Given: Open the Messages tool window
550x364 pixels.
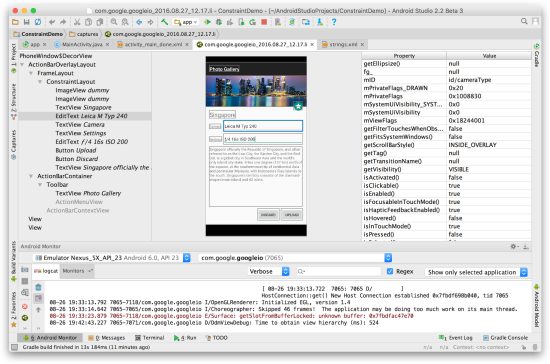Looking at the screenshot, I should point(106,338).
